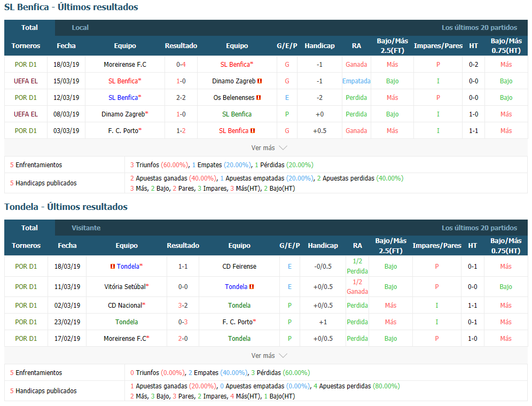Click the 0-2 half-time score
Screen dimensions: 532x406
click(474, 65)
